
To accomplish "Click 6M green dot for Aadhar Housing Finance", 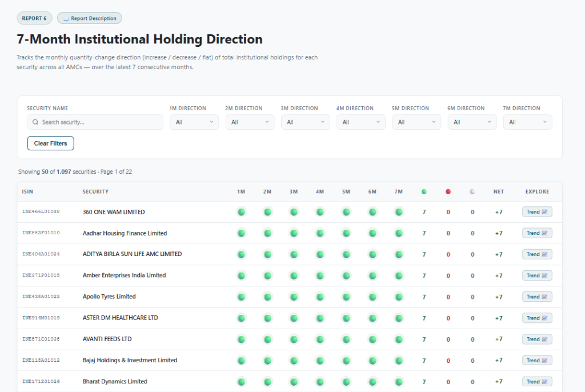I will [372, 233].
